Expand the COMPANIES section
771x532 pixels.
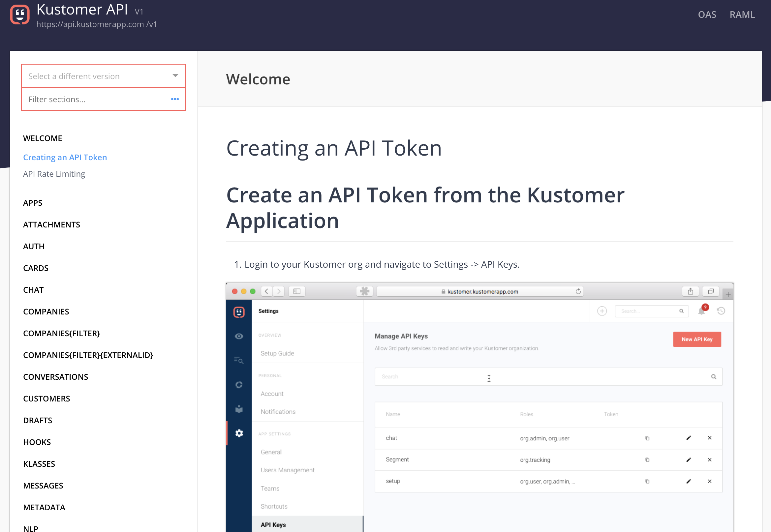(46, 312)
